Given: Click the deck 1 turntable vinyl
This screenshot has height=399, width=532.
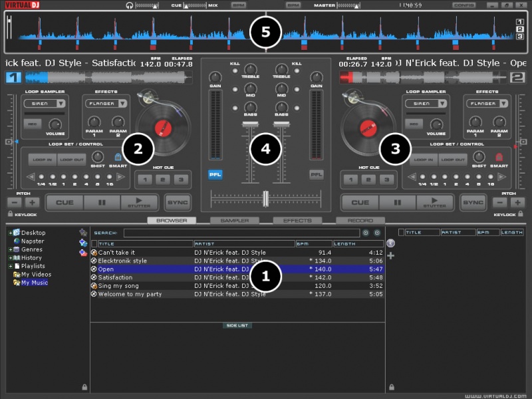Looking at the screenshot, I should pyautogui.click(x=163, y=128).
